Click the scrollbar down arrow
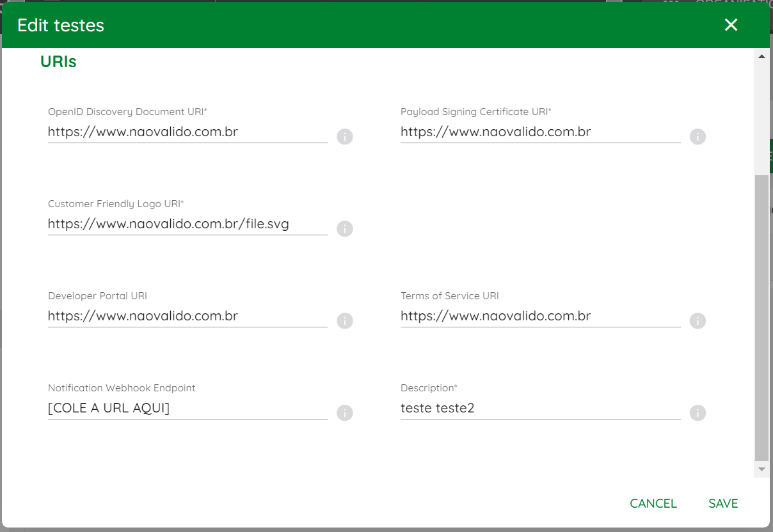Viewport: 773px width, 532px height. [x=761, y=469]
